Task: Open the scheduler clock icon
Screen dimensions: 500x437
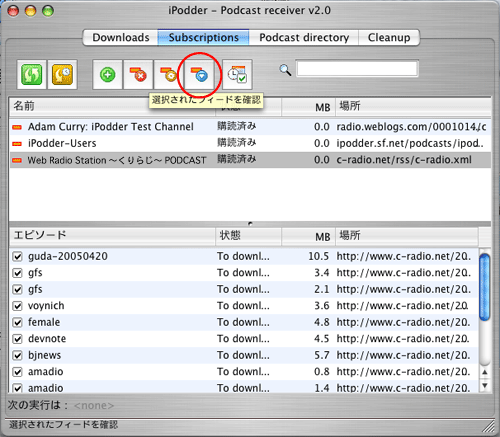Action: point(237,74)
